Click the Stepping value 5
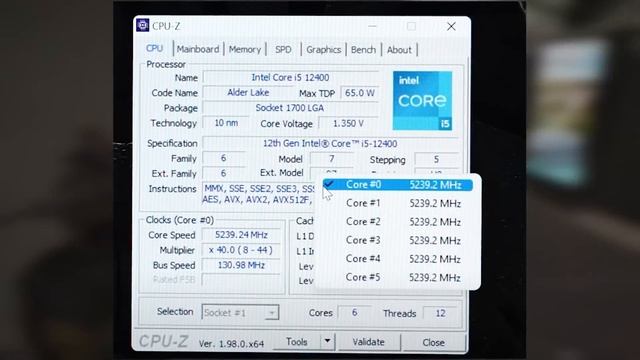The width and height of the screenshot is (640, 360). pyautogui.click(x=436, y=159)
